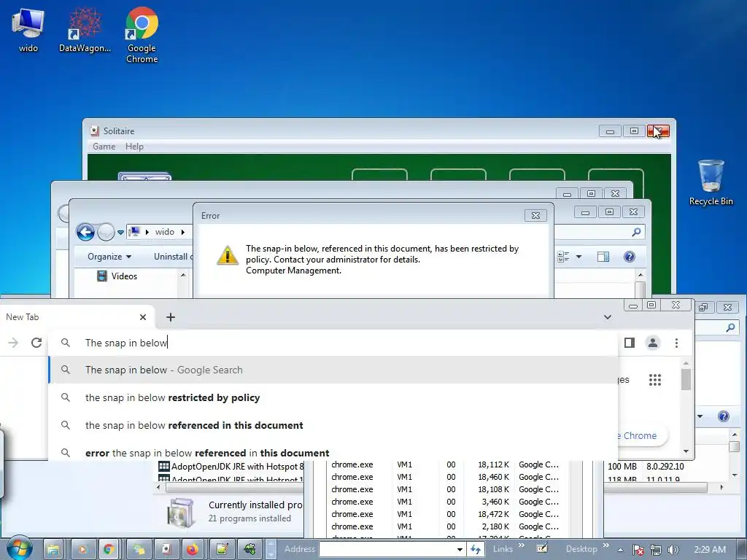747x560 pixels.
Task: Open view options dropdown arrow in Explorer
Action: tap(578, 257)
